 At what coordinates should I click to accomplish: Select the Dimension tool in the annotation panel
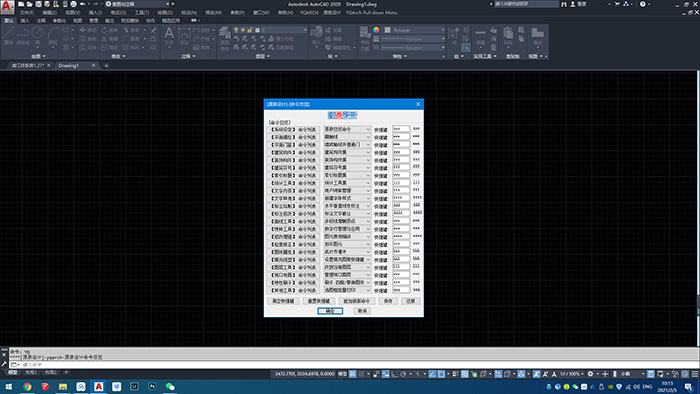tap(184, 35)
